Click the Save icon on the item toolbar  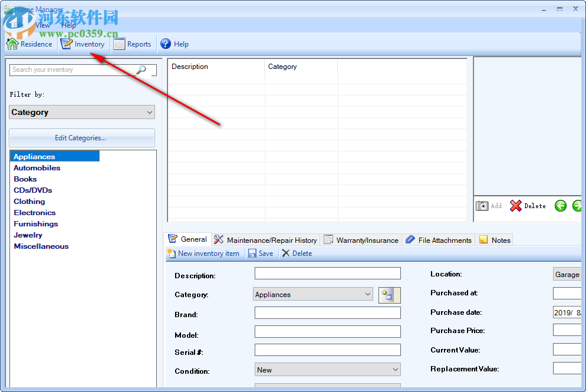[x=253, y=253]
